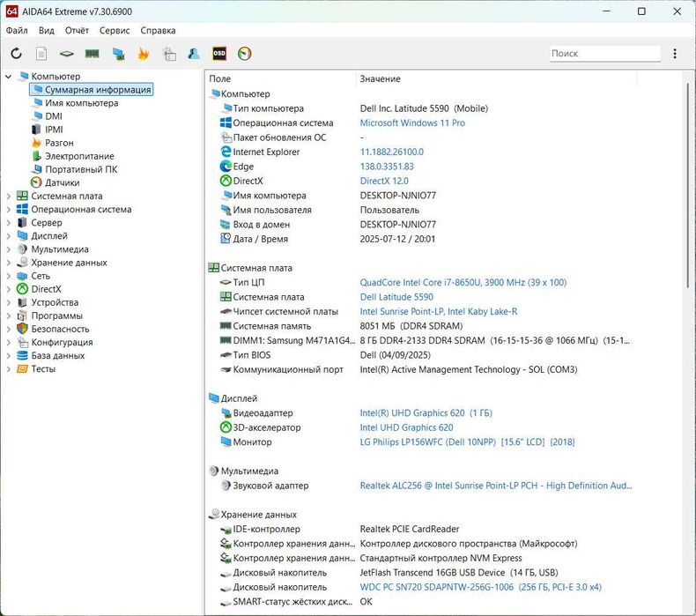This screenshot has height=616, width=696.
Task: Click the Intel UHD Graphics 620 accelerator link
Action: coord(406,427)
